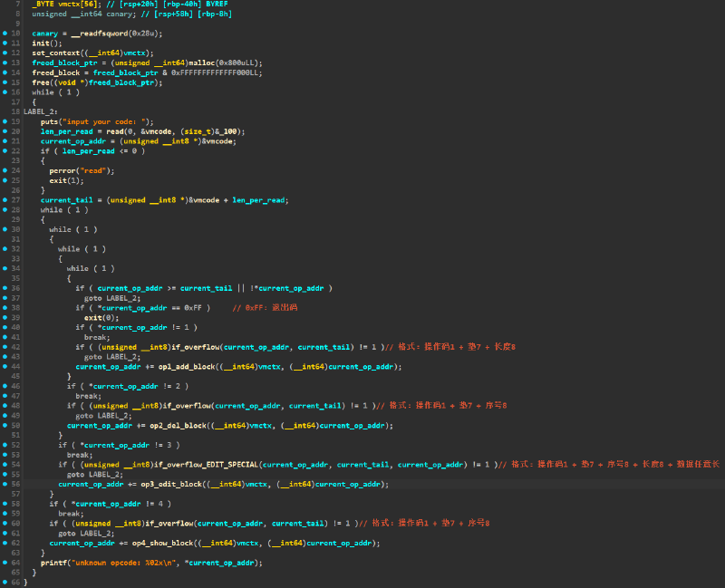The image size is (725, 588).
Task: Open the op3_edit_block function
Action: click(x=171, y=484)
